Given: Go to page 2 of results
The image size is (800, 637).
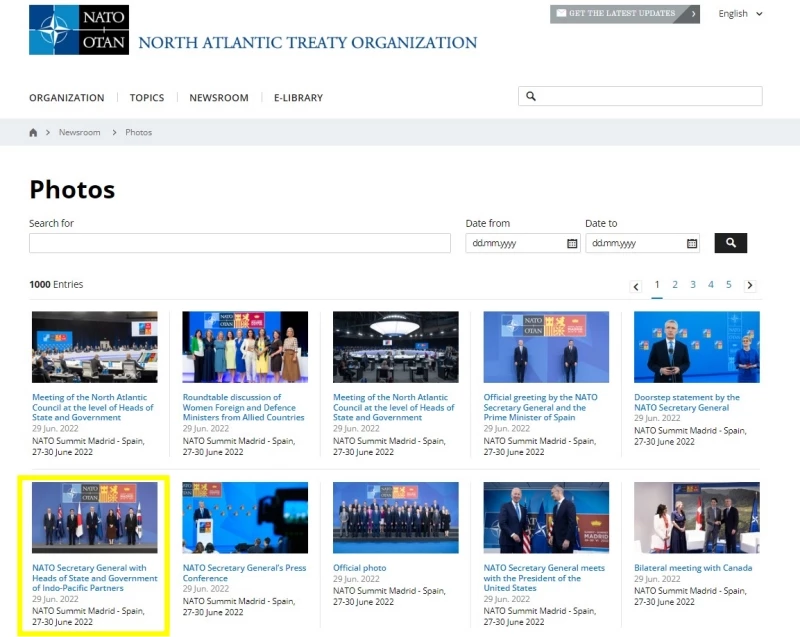Looking at the screenshot, I should [675, 285].
